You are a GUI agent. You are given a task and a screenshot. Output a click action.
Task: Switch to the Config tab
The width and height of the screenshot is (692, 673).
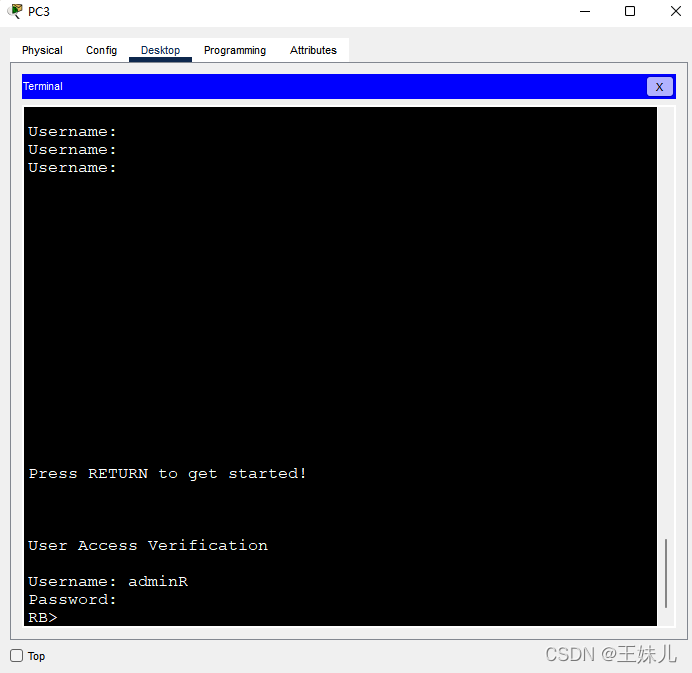[x=101, y=50]
